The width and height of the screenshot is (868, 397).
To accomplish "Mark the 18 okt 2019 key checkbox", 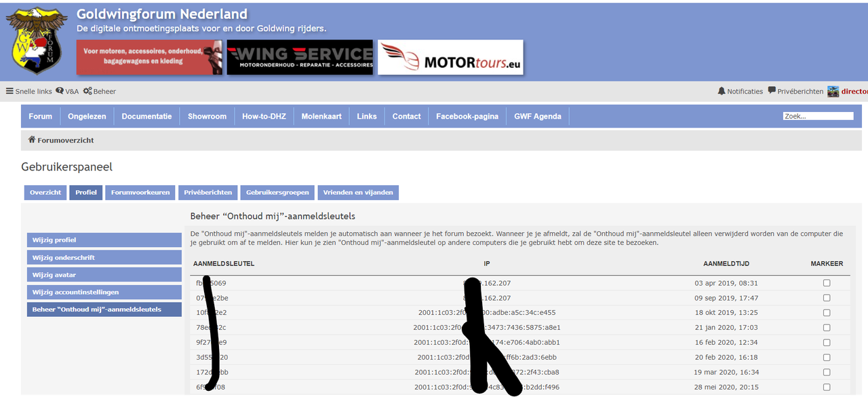I will (x=827, y=313).
